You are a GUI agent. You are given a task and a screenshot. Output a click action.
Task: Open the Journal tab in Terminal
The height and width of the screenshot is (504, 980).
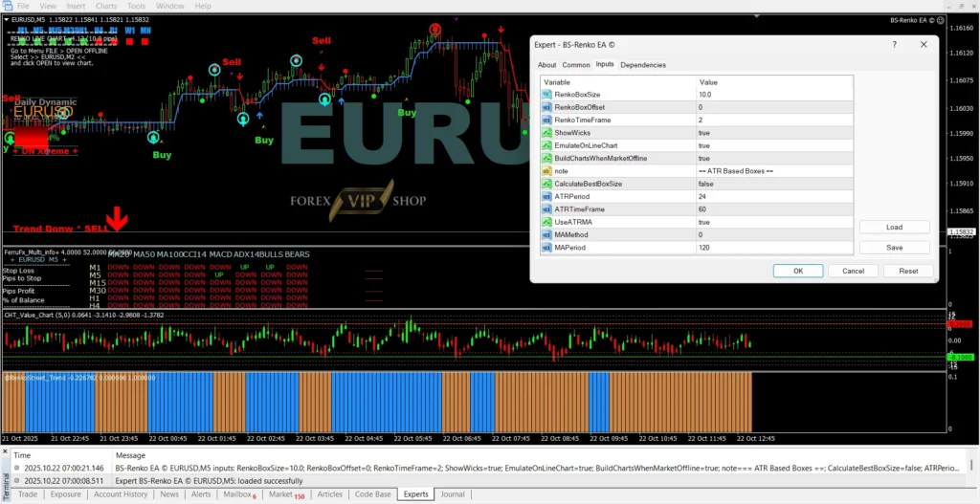click(x=453, y=494)
